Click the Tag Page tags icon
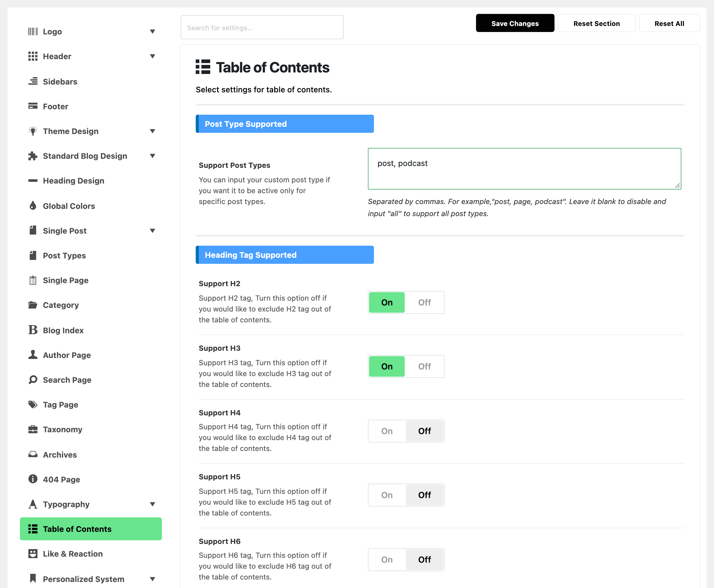The height and width of the screenshot is (588, 714). 33,404
